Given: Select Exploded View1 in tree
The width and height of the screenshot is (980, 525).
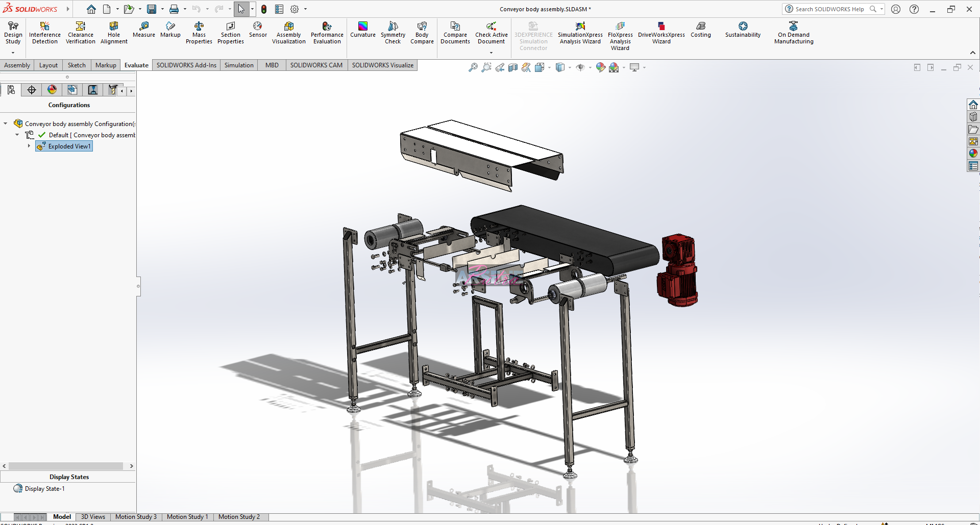Looking at the screenshot, I should click(64, 146).
